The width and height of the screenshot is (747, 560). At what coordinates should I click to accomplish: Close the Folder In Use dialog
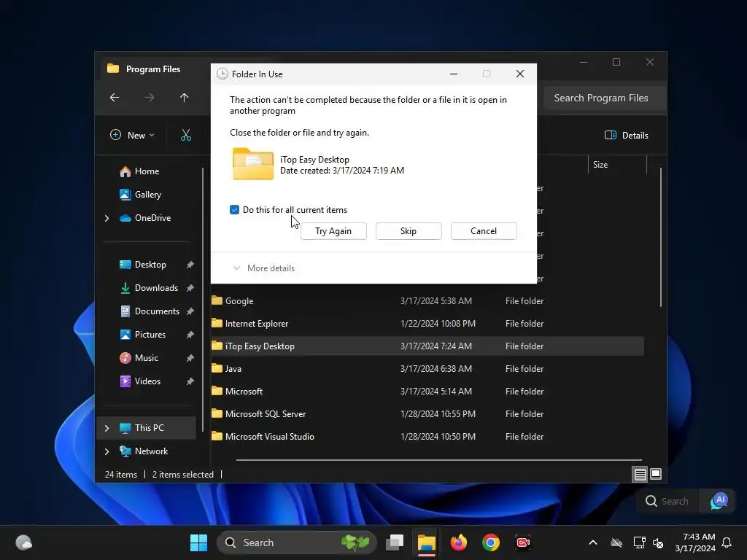point(519,74)
